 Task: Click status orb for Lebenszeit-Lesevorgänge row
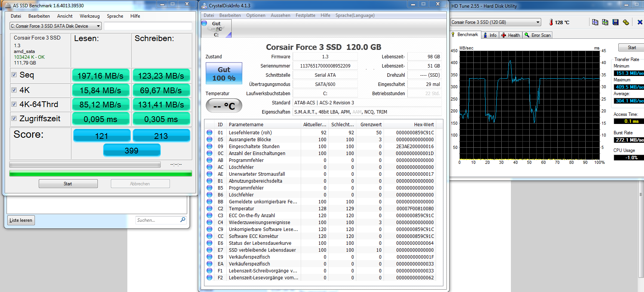click(209, 277)
